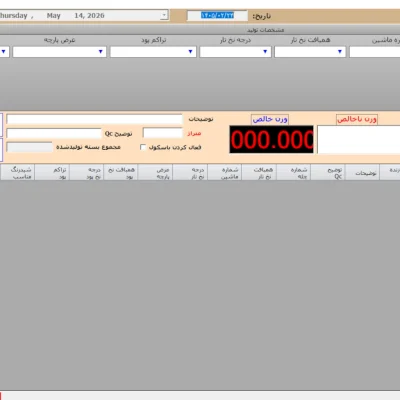Open the May 14, 2026 date picker arrow
400x400 pixels.
(164, 15)
